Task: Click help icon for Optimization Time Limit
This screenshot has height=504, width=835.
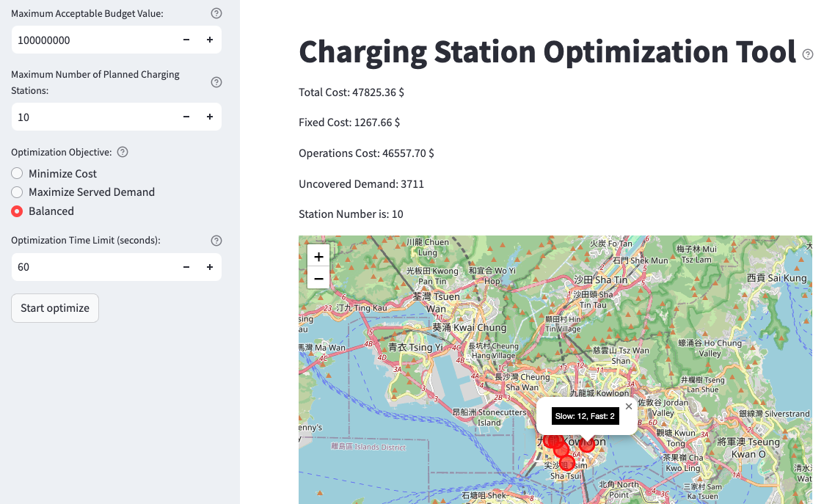Action: click(216, 241)
